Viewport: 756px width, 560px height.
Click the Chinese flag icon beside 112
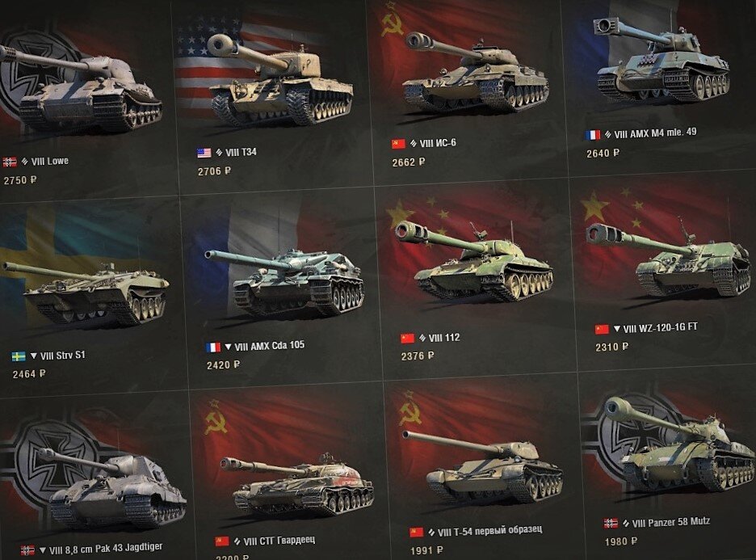pos(407,338)
